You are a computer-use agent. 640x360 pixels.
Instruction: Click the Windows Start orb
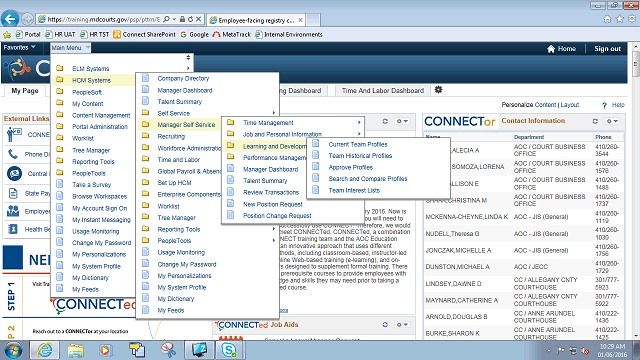pyautogui.click(x=13, y=350)
